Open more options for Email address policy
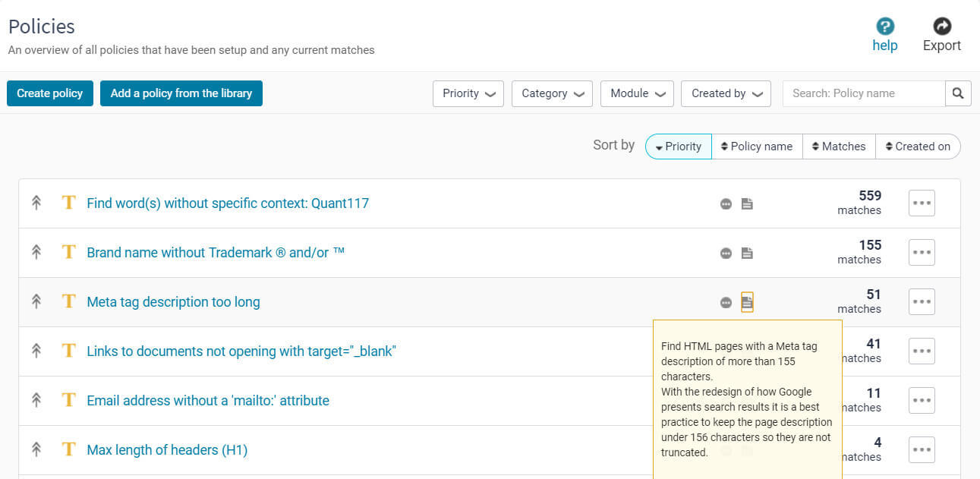 click(922, 401)
